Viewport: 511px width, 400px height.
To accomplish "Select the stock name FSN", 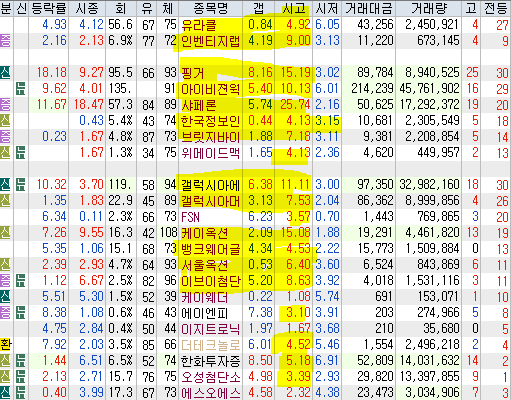I will click(190, 217).
